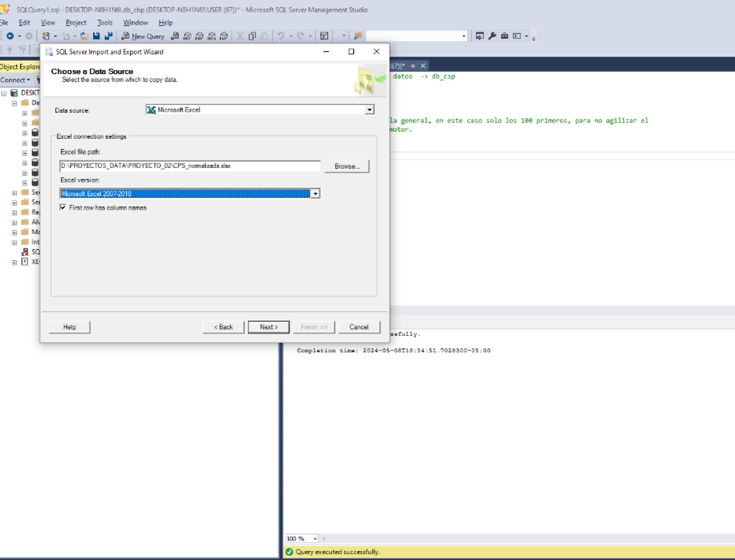Click the Navigate Backward toolbar icon
Viewport: 735px width, 560px height.
[x=10, y=36]
